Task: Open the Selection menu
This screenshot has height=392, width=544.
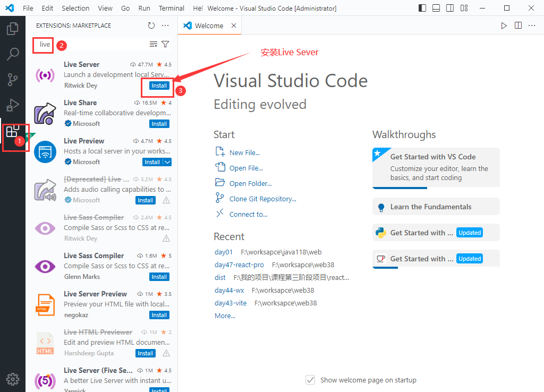Action: click(x=75, y=8)
